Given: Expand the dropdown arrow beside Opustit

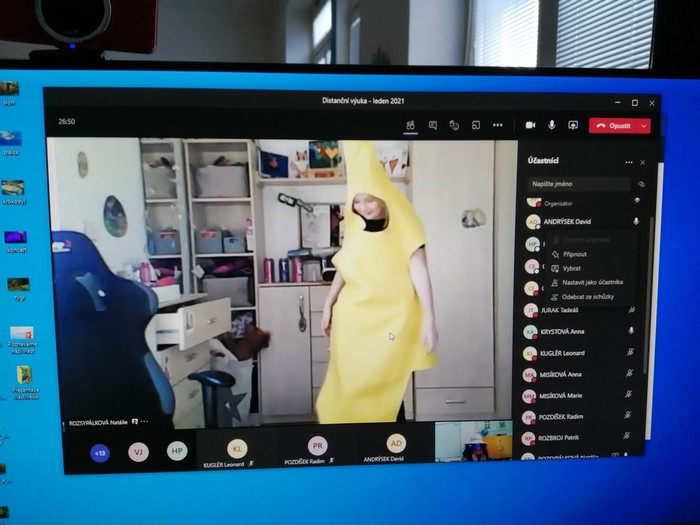Looking at the screenshot, I should click(644, 126).
